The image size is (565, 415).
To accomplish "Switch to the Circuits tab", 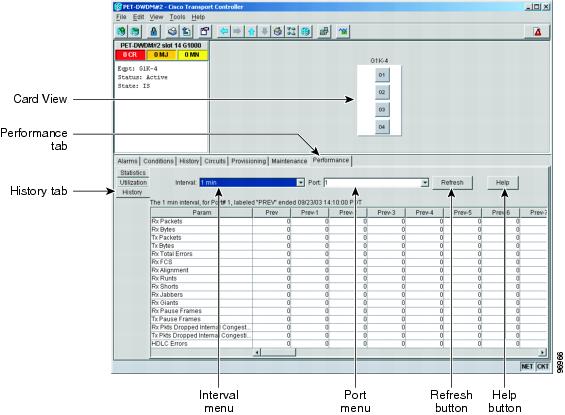I will (x=215, y=161).
